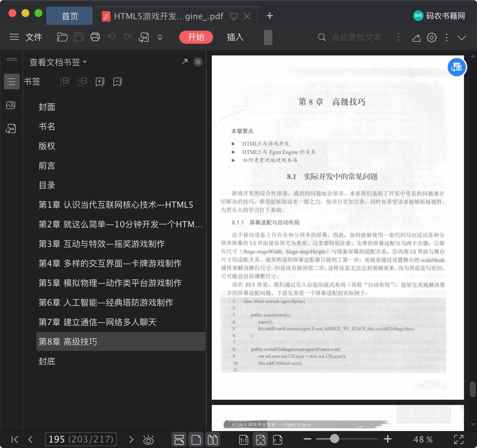Open sidebar PDF convert icon
The width and height of the screenshot is (477, 448).
pos(11,129)
